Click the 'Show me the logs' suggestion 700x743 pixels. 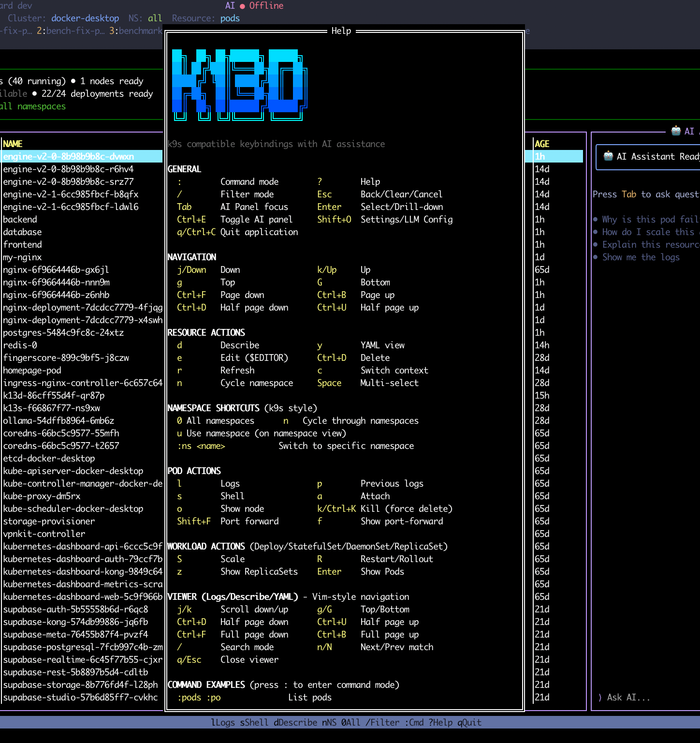point(641,257)
